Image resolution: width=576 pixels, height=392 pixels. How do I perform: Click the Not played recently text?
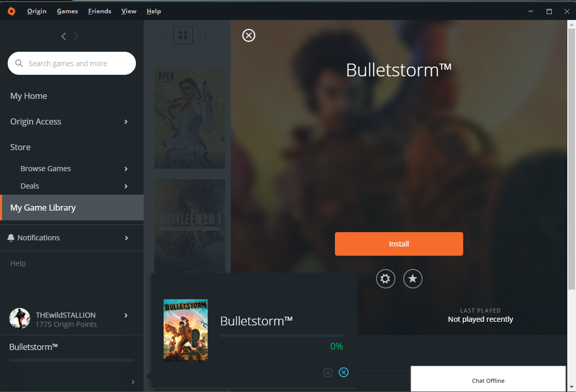tap(481, 319)
